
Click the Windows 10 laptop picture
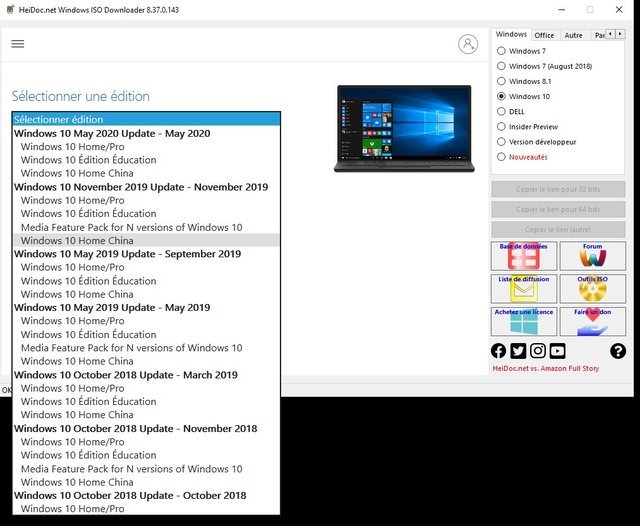click(x=404, y=129)
